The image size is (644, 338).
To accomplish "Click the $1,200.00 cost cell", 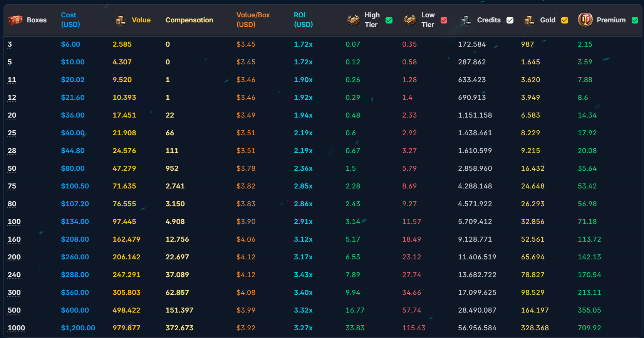I will (78, 328).
